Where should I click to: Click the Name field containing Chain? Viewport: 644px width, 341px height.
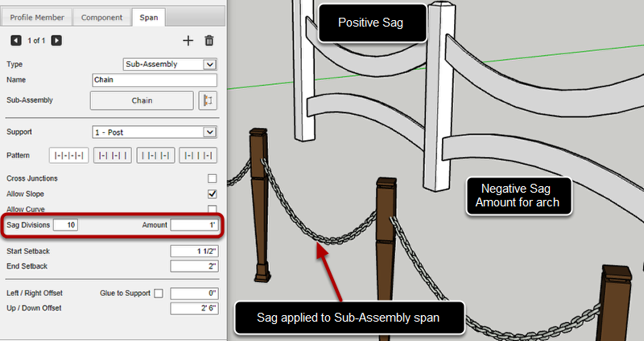(155, 80)
